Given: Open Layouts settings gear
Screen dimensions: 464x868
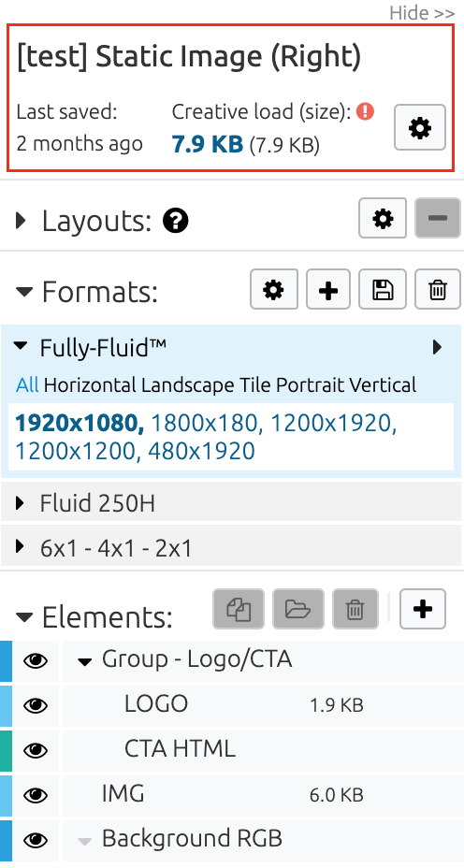Looking at the screenshot, I should coord(383,219).
